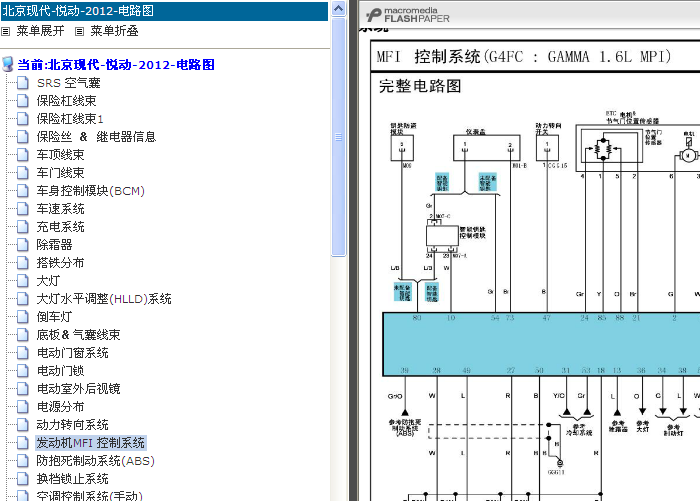Click the page icon beside 保险丝 & 继电器信息
The width and height of the screenshot is (700, 501).
pos(23,137)
